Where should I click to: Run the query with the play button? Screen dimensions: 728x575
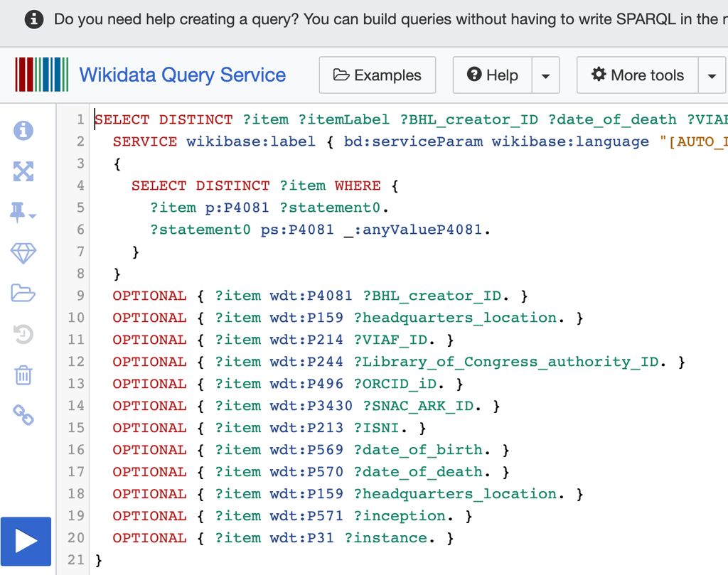click(x=26, y=541)
